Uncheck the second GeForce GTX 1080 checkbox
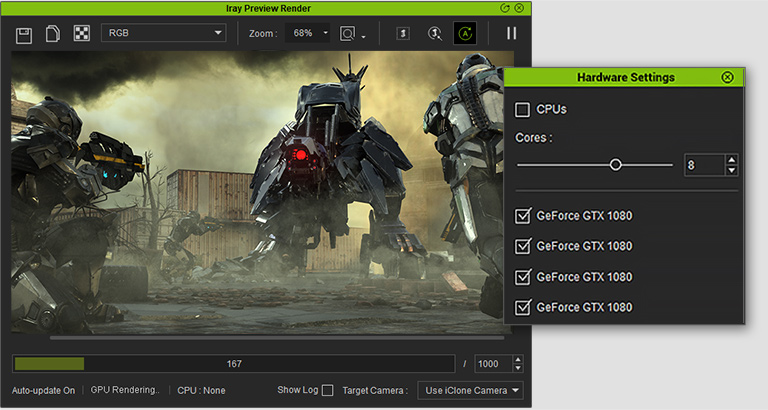This screenshot has width=768, height=410. (x=523, y=246)
